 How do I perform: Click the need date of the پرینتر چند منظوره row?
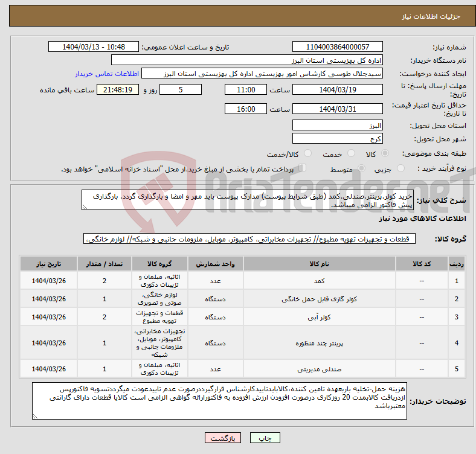point(48,343)
